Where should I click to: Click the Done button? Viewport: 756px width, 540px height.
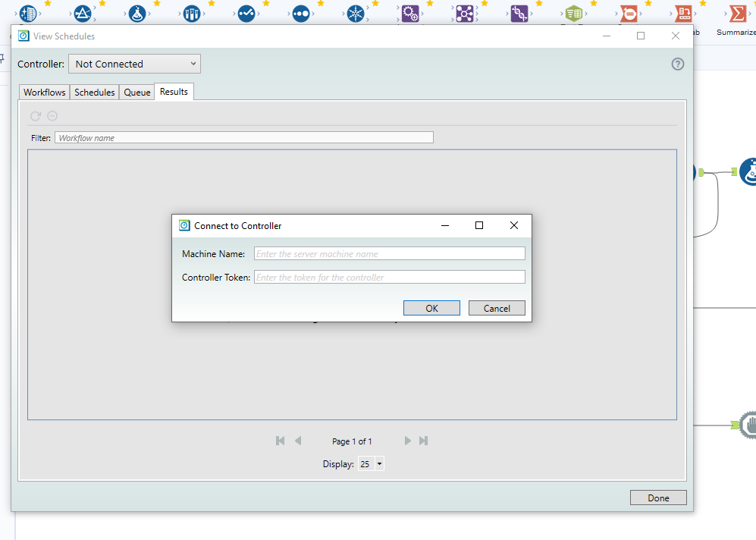(x=657, y=498)
